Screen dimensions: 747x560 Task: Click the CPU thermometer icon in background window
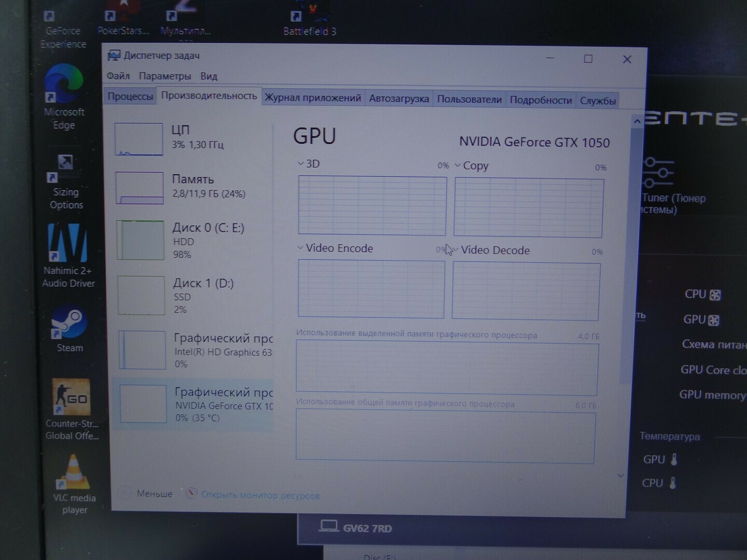(672, 483)
